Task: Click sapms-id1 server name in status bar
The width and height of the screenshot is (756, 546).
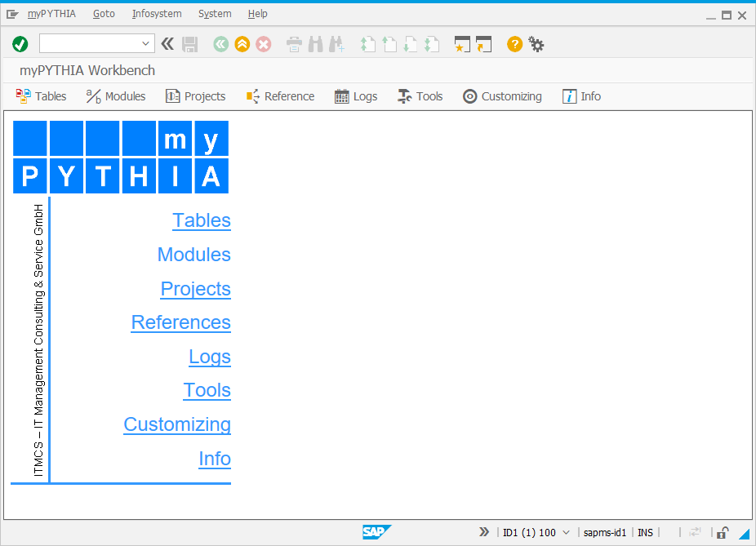Action: [x=605, y=532]
